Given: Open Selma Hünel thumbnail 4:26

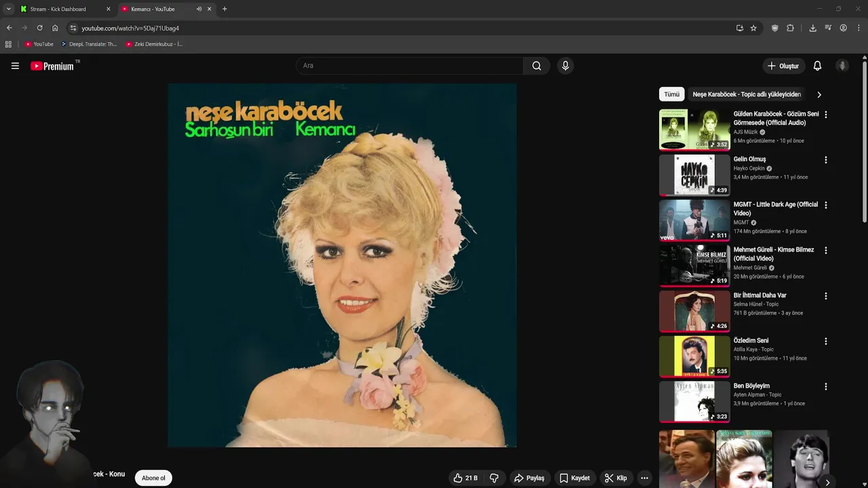Looking at the screenshot, I should [x=694, y=310].
